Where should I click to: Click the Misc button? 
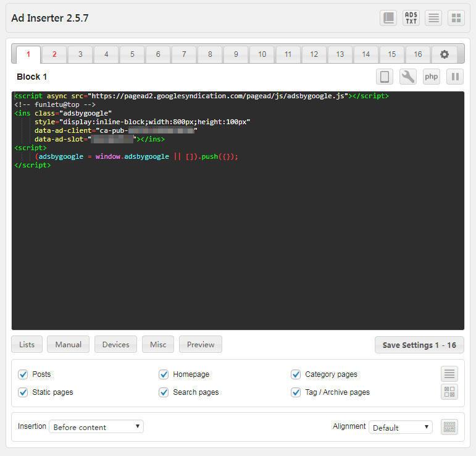point(158,345)
